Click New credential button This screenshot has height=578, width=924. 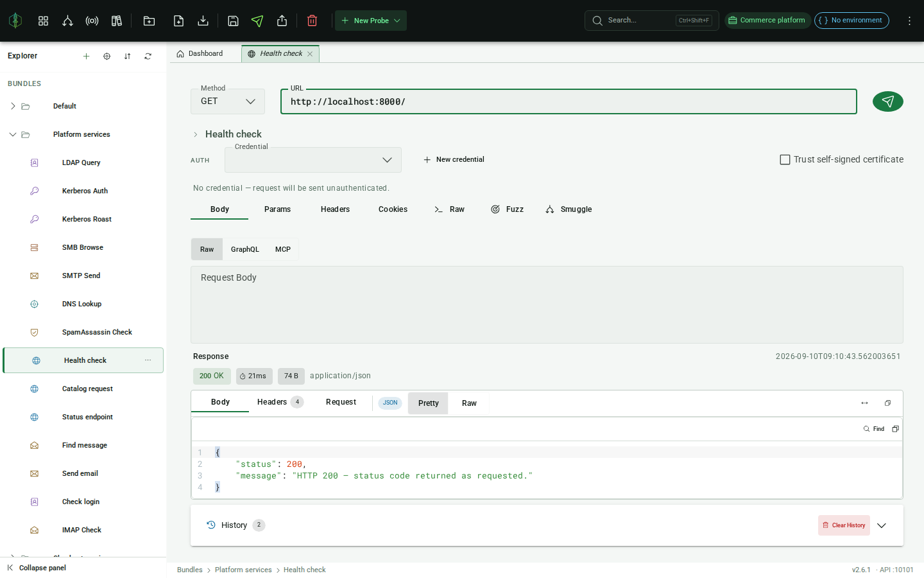point(454,159)
